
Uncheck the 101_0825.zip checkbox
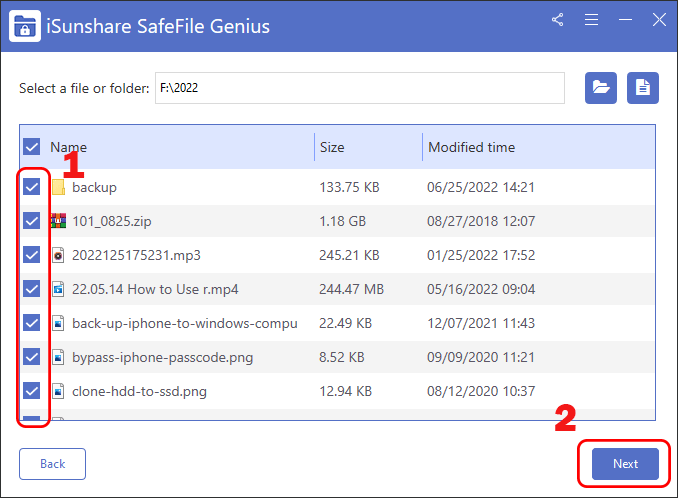tap(32, 221)
